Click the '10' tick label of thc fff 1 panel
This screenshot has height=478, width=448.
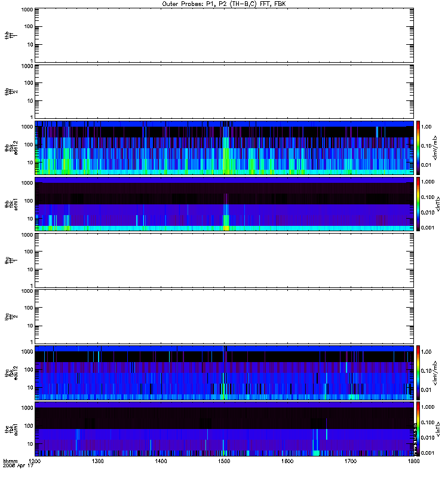30,269
